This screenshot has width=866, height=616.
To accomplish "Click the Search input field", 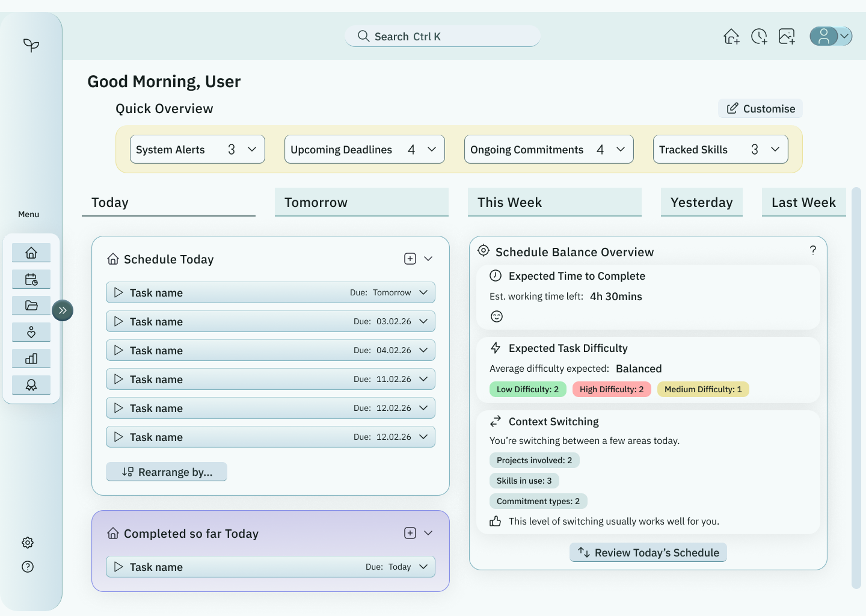I will click(443, 36).
